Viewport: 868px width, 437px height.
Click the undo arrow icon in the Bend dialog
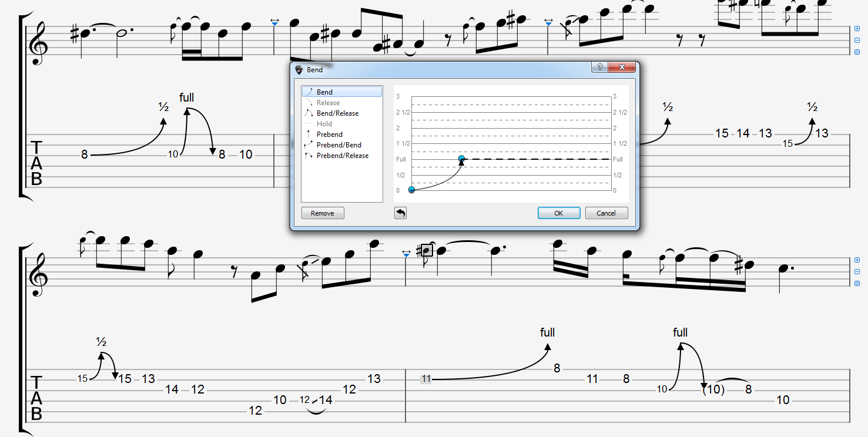[x=400, y=213]
